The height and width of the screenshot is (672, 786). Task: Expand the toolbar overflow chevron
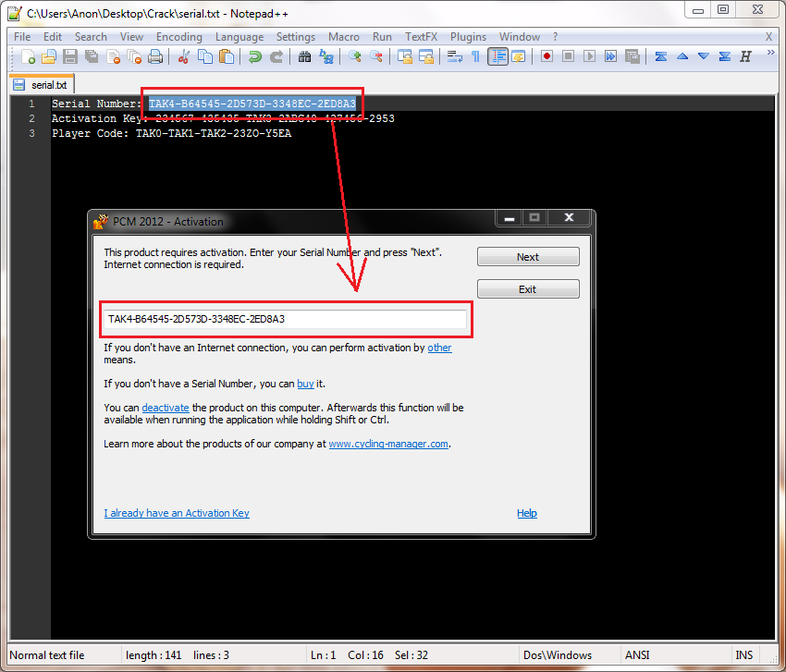pyautogui.click(x=771, y=53)
